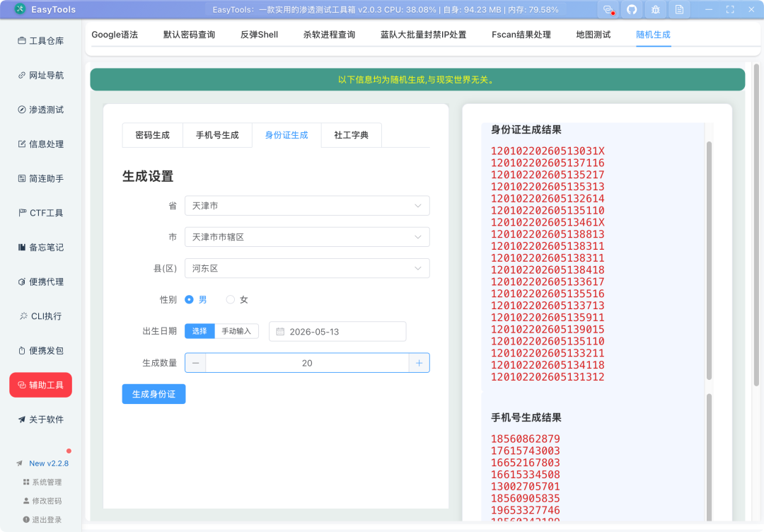Click the 生成数量 field showing 20

click(x=307, y=363)
